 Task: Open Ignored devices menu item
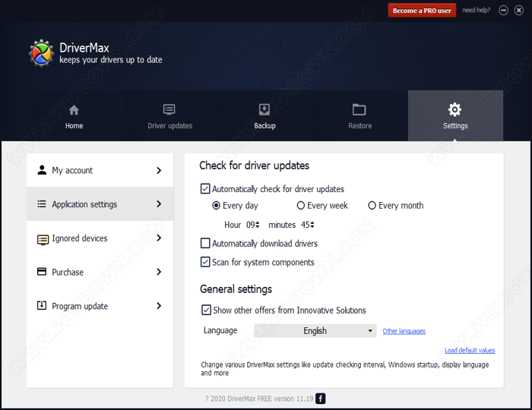[100, 238]
